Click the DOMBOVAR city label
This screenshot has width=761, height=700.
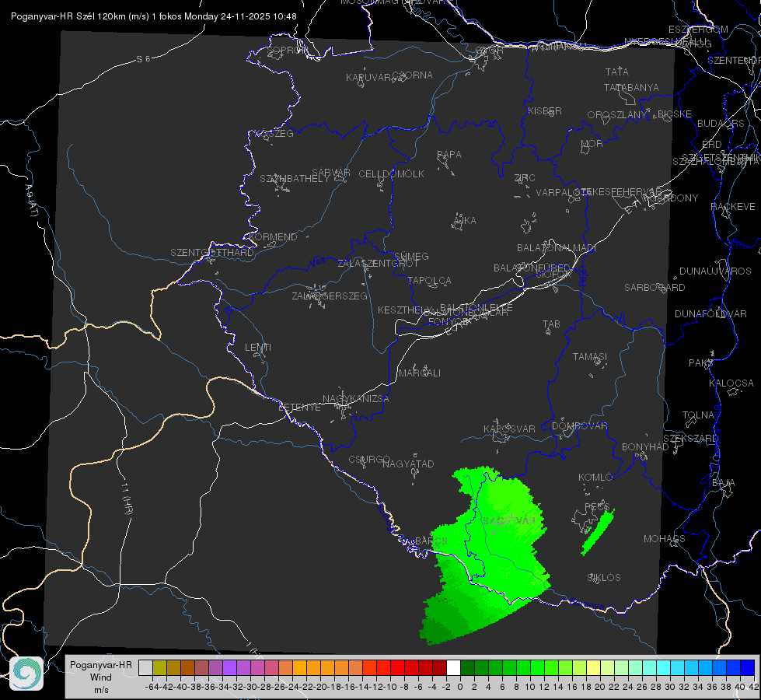coord(579,426)
